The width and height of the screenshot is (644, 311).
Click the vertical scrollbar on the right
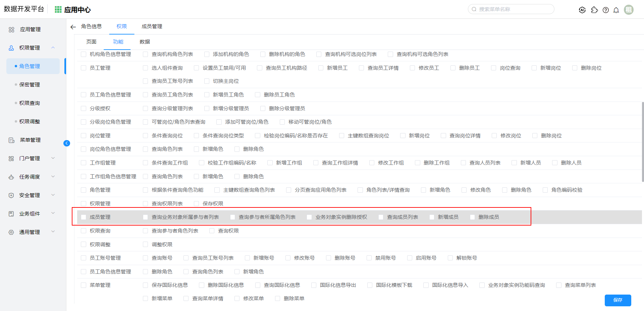pos(642,141)
